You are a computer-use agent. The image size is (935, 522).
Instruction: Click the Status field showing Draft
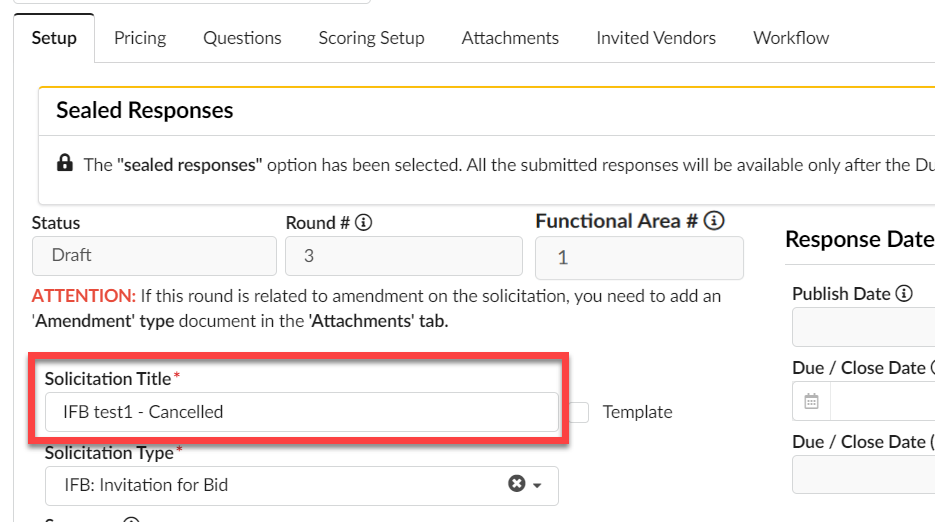pos(154,256)
